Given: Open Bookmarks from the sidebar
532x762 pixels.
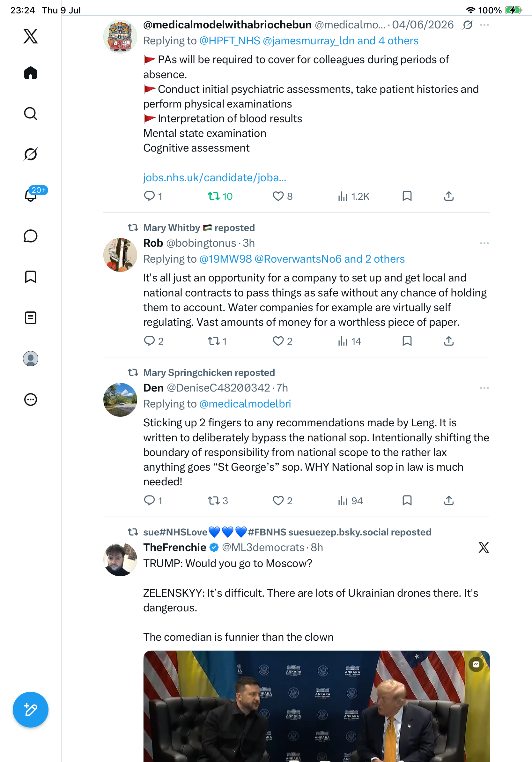Looking at the screenshot, I should point(31,277).
